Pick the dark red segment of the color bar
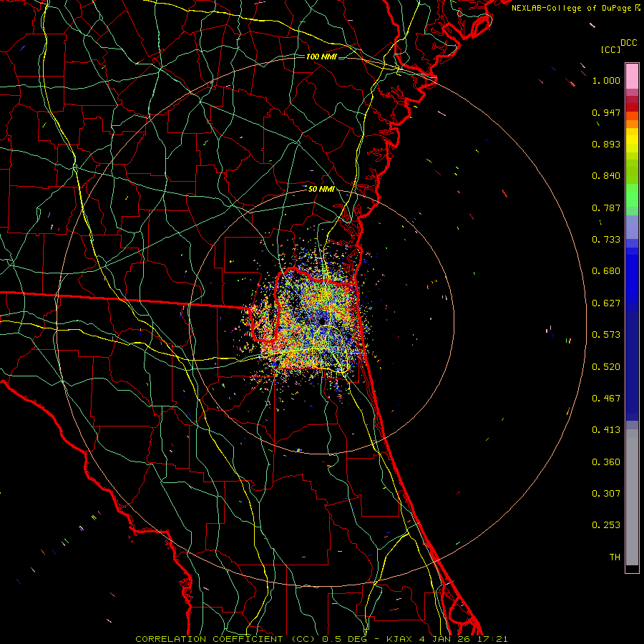The image size is (644, 644). (x=632, y=107)
